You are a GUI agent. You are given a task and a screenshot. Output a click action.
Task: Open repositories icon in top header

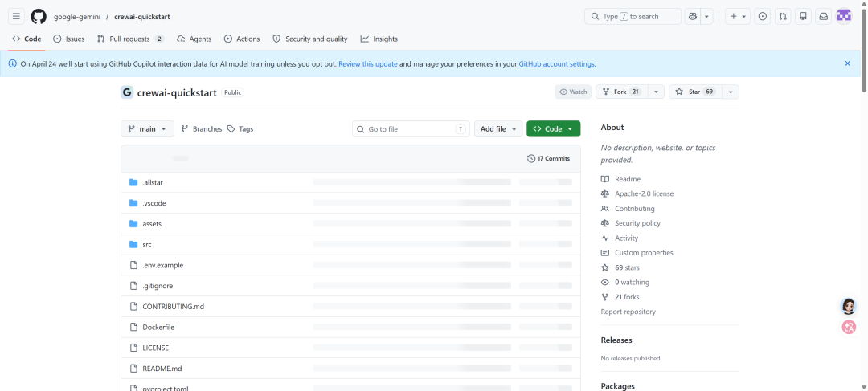(x=803, y=17)
